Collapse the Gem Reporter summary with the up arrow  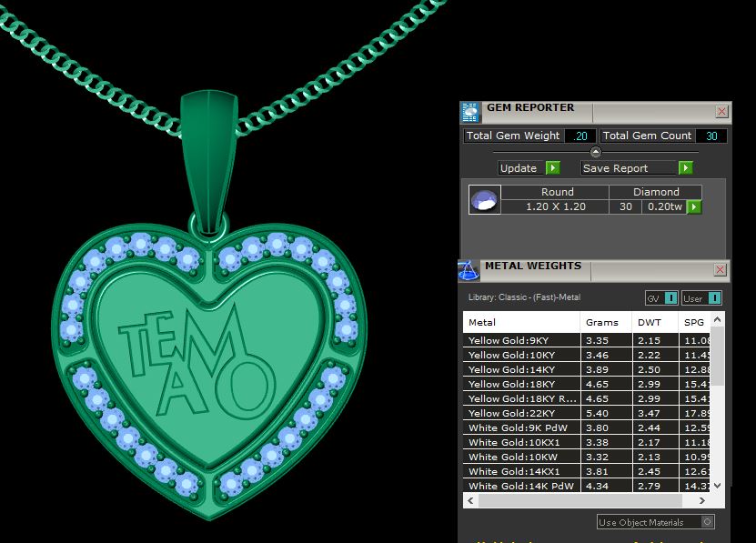pos(596,152)
